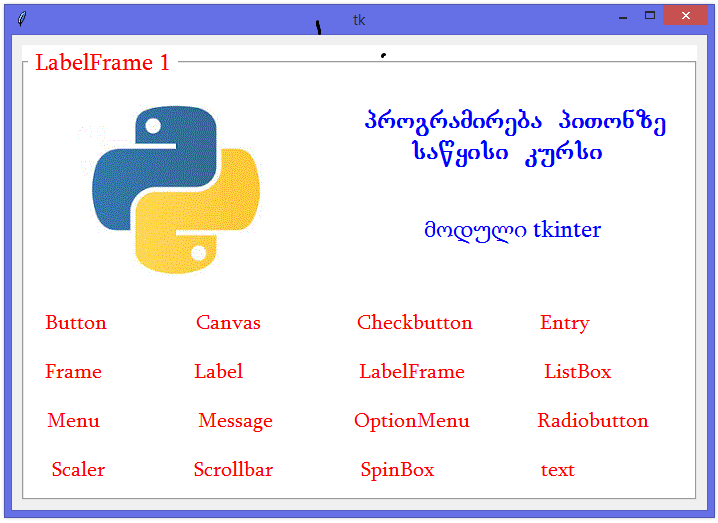Image resolution: width=718 pixels, height=523 pixels.
Task: Select the Checkbutton label
Action: (414, 323)
